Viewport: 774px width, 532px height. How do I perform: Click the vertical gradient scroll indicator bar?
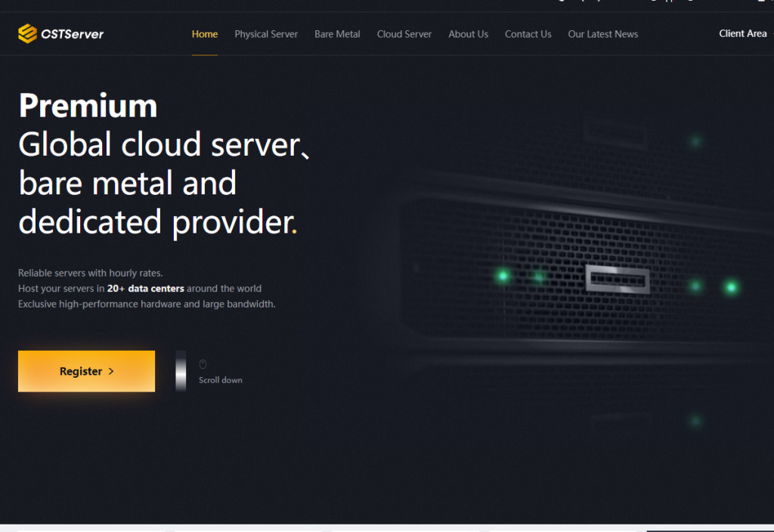tap(181, 371)
